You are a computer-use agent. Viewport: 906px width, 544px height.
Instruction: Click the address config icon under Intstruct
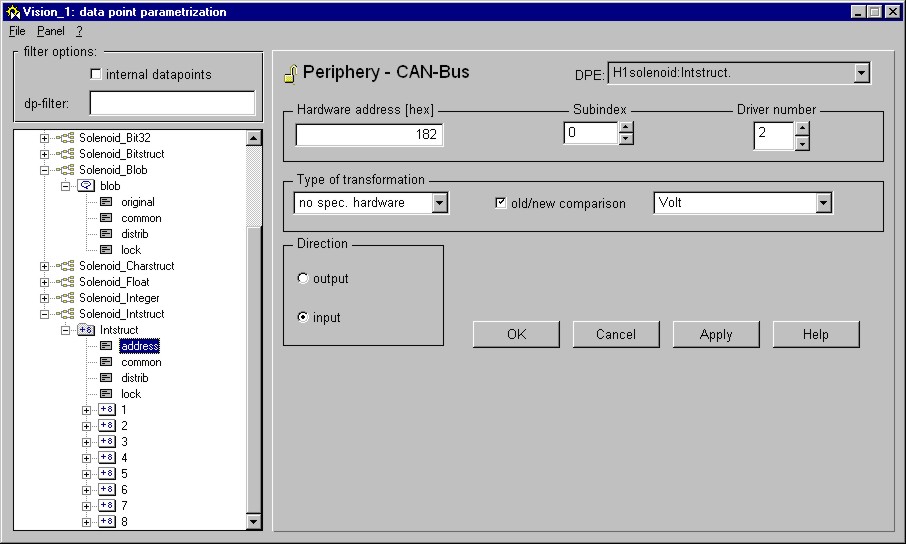coord(106,346)
